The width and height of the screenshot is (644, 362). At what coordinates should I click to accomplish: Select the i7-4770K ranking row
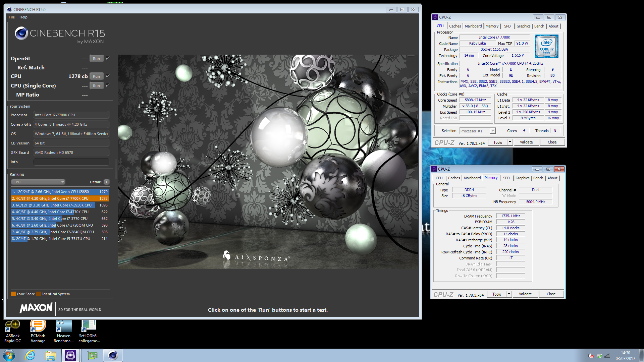(60, 212)
